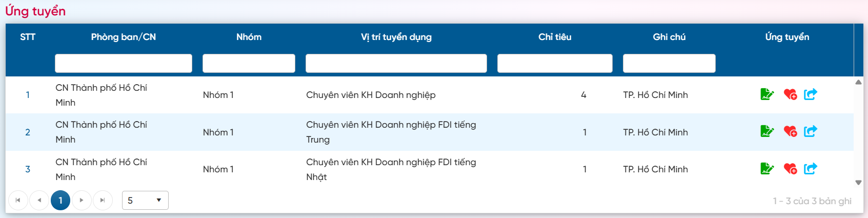Jump to the last page of records

coord(103,200)
